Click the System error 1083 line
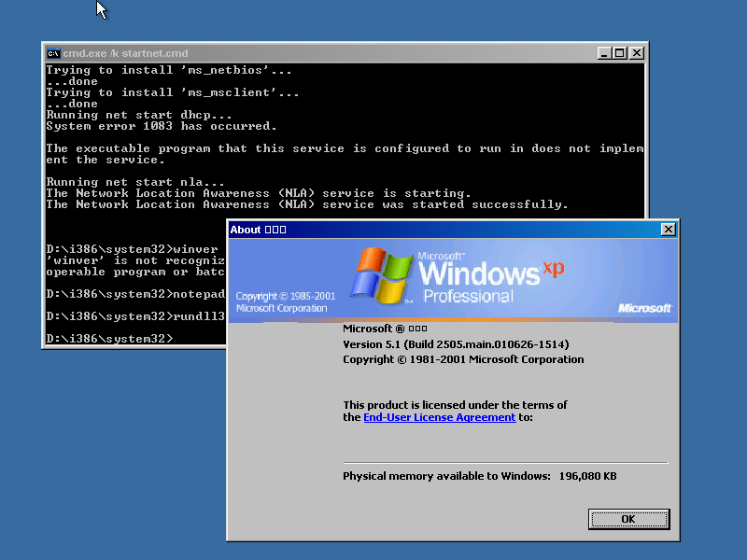The image size is (747, 560). [x=161, y=126]
